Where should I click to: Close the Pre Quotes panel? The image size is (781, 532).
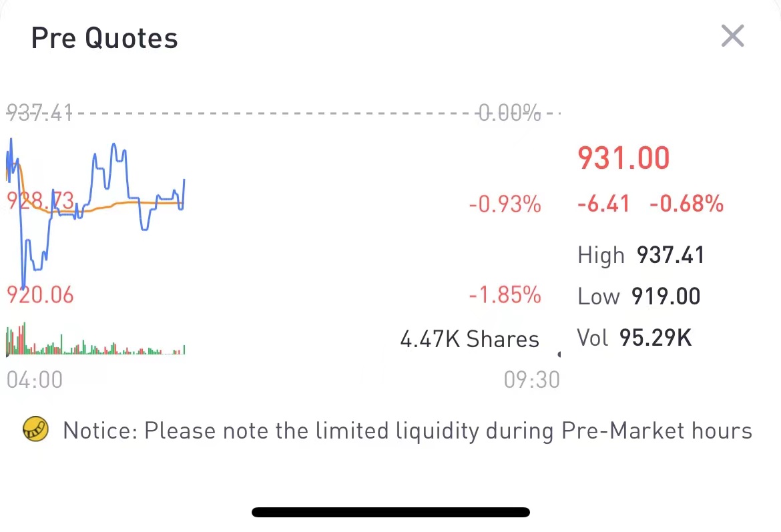[x=732, y=36]
